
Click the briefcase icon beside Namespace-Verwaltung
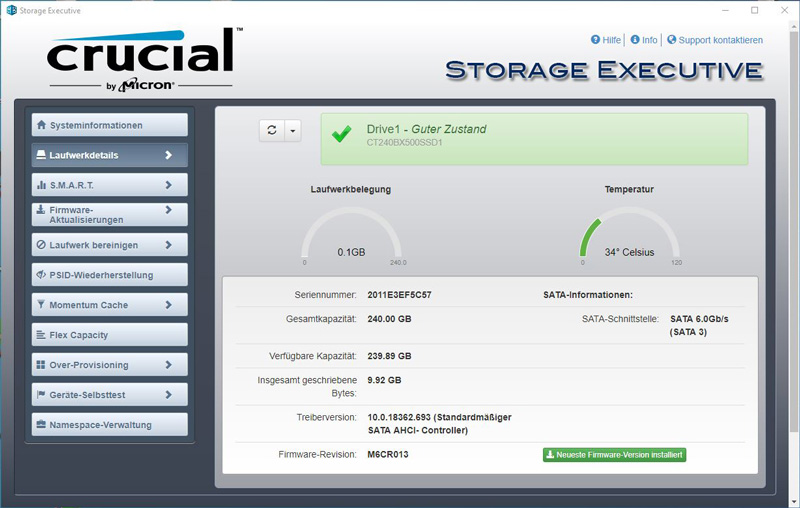[41, 424]
